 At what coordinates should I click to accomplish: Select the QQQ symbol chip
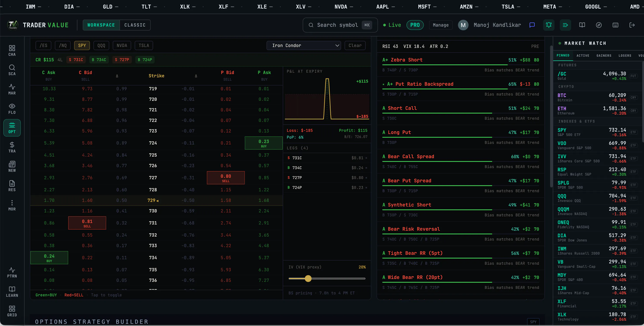click(x=101, y=45)
